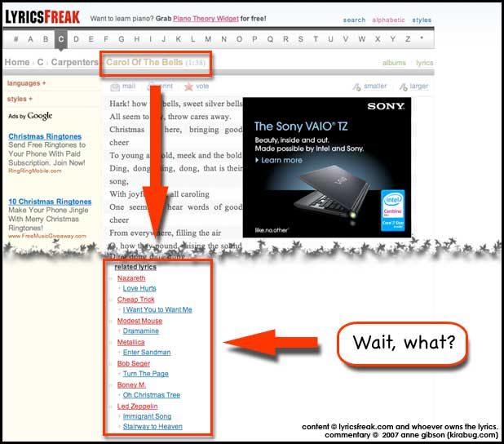Select letter F in alphabet bar

coord(106,39)
